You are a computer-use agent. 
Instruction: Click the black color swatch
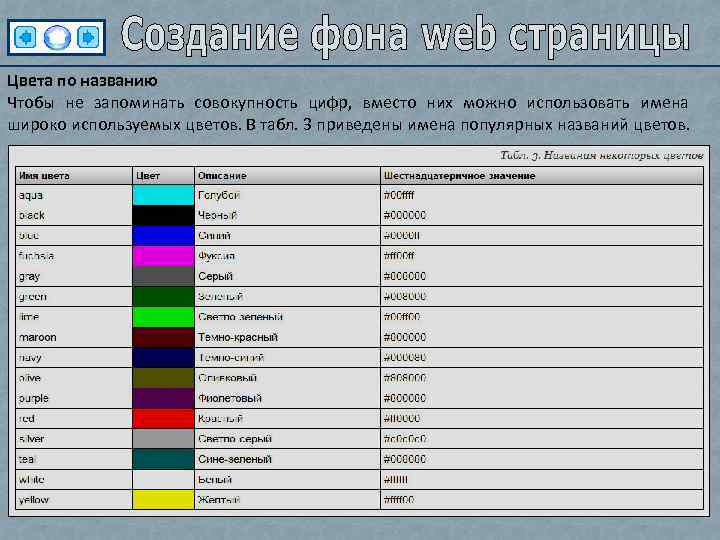coord(163,215)
